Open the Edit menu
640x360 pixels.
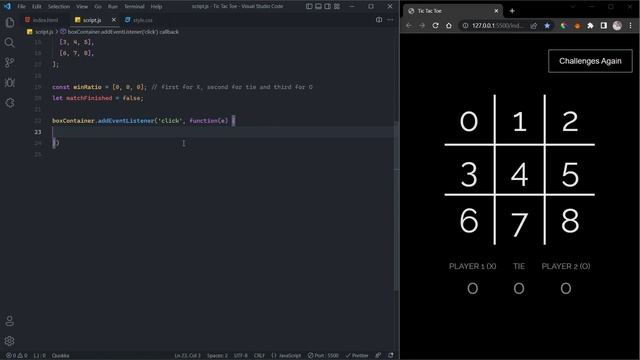point(37,7)
